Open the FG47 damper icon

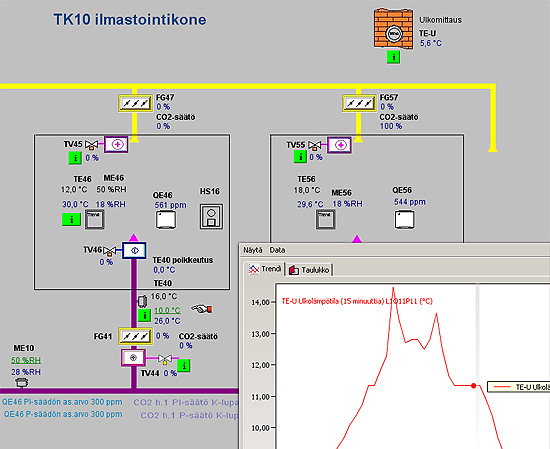coord(135,103)
